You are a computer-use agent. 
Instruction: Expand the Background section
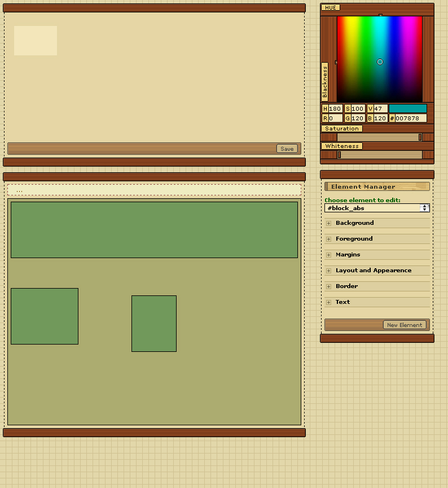click(377, 223)
